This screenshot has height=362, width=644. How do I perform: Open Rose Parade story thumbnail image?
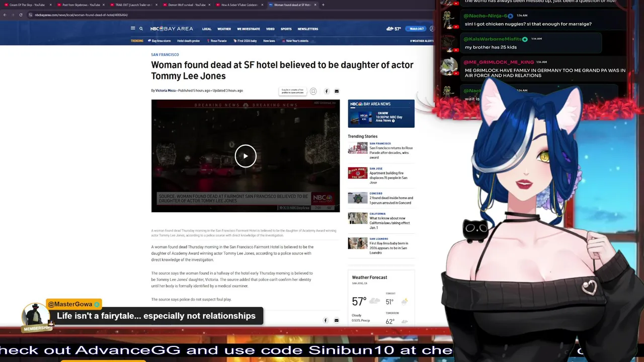coord(358,148)
